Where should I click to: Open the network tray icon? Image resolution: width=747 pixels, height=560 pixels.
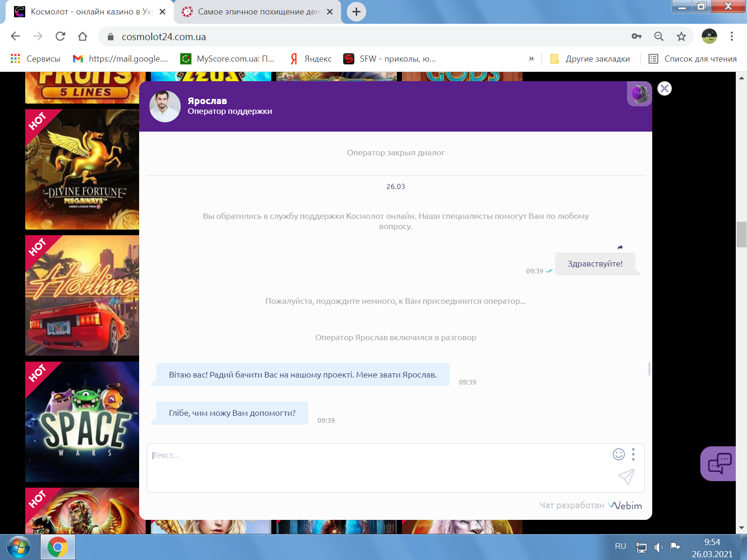coord(641,547)
